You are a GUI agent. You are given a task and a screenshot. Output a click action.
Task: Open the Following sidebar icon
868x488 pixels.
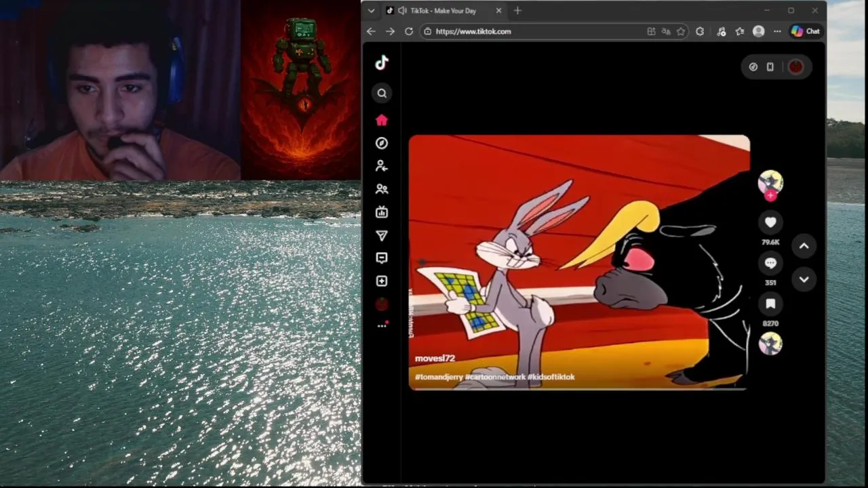pos(382,166)
